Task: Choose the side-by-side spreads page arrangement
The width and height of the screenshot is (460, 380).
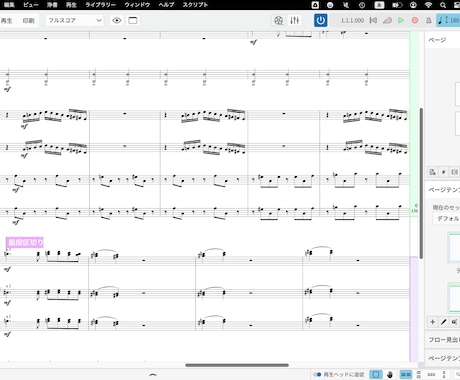Action: pyautogui.click(x=406, y=374)
